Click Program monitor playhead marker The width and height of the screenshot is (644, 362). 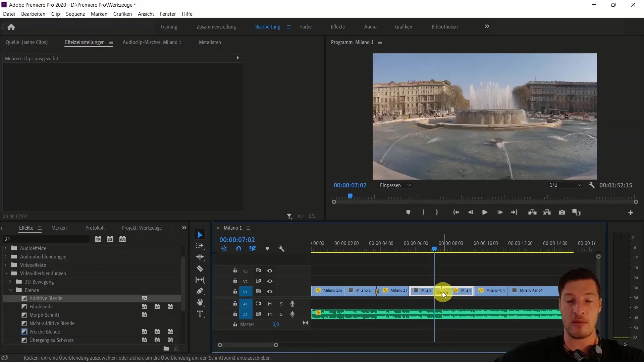tap(350, 196)
